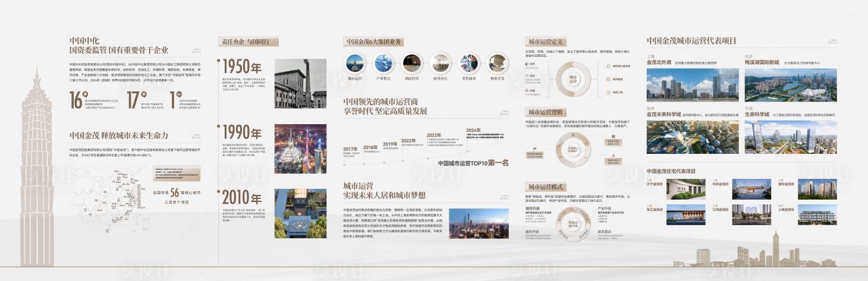The image size is (868, 281).
Task: Click the 2019年 milestone on the growth timeline
Action: [390, 144]
